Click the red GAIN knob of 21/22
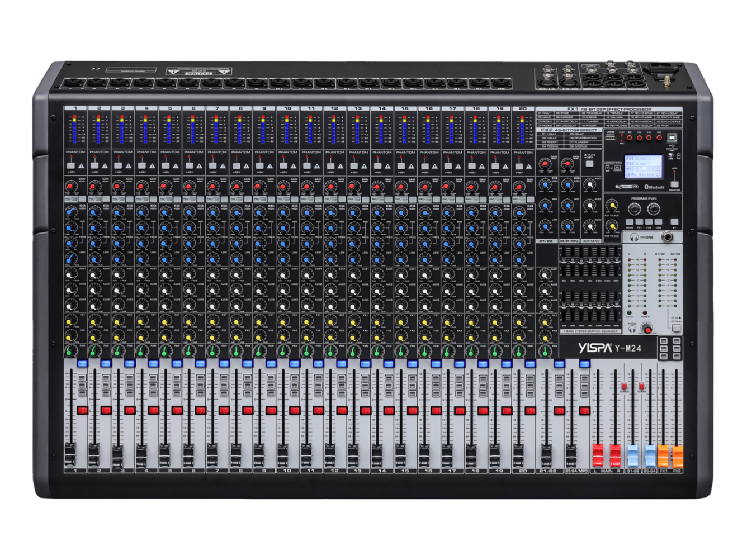Viewport: 747px width, 560px height. [545, 164]
